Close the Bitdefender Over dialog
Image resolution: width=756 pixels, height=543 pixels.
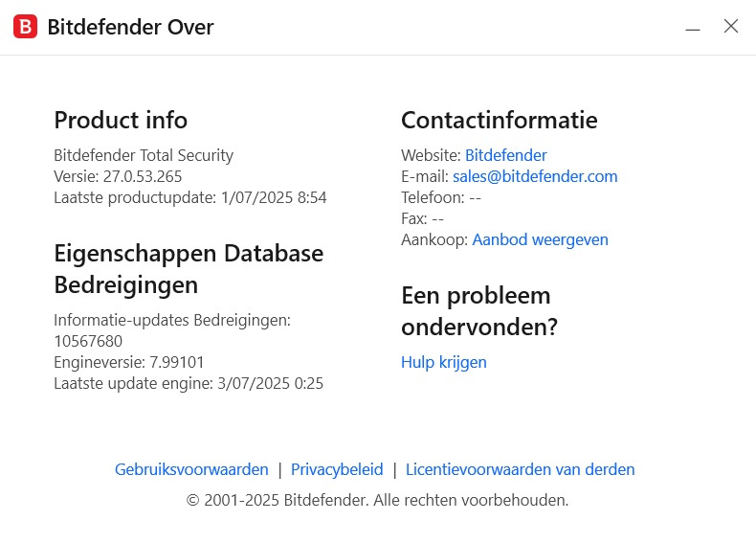click(731, 26)
